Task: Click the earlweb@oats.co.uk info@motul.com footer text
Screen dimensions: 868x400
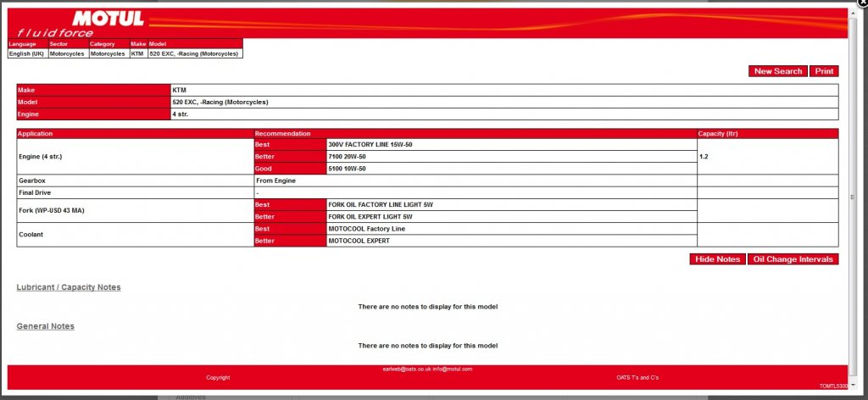Action: (x=427, y=369)
